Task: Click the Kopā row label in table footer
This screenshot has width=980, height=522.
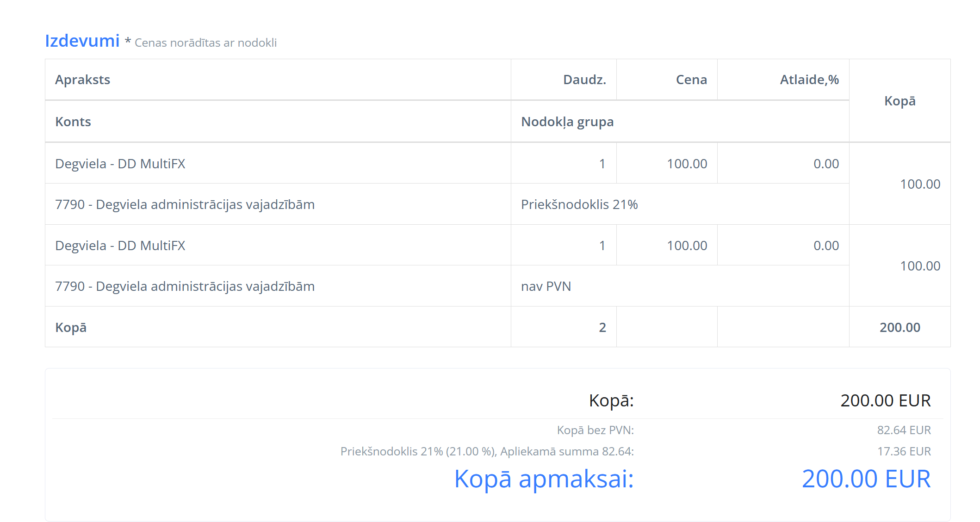Action: [x=71, y=327]
